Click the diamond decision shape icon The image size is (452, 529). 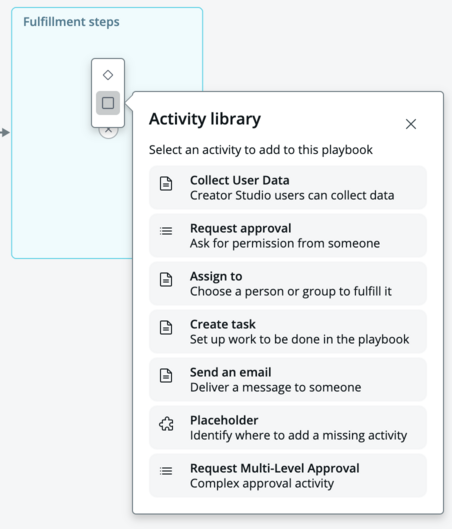[108, 75]
